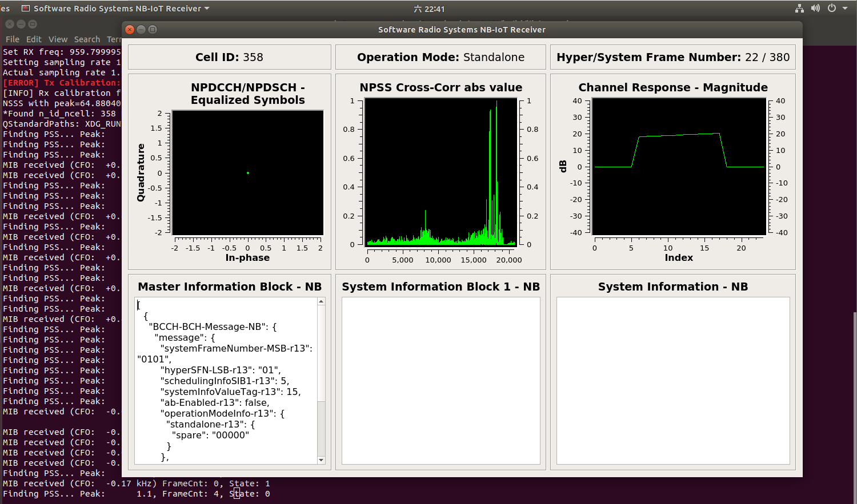Viewport: 857px width, 504px height.
Task: Click the Operation Mode: Standalone label
Action: point(440,57)
